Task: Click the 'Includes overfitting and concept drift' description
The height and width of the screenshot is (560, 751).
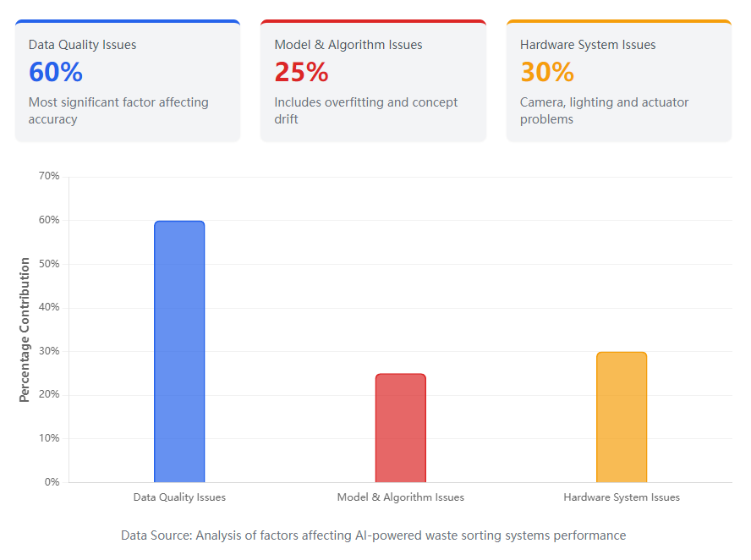Action: click(365, 111)
